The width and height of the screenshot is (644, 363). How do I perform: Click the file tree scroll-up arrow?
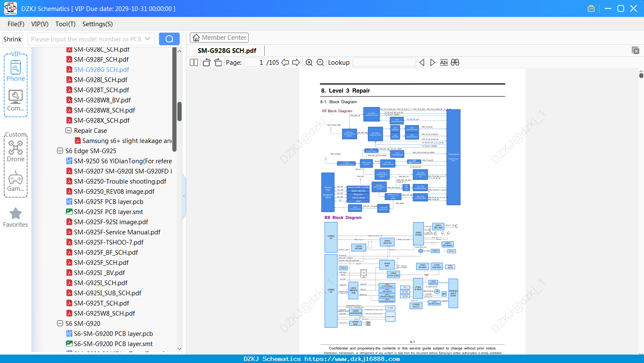click(x=179, y=51)
